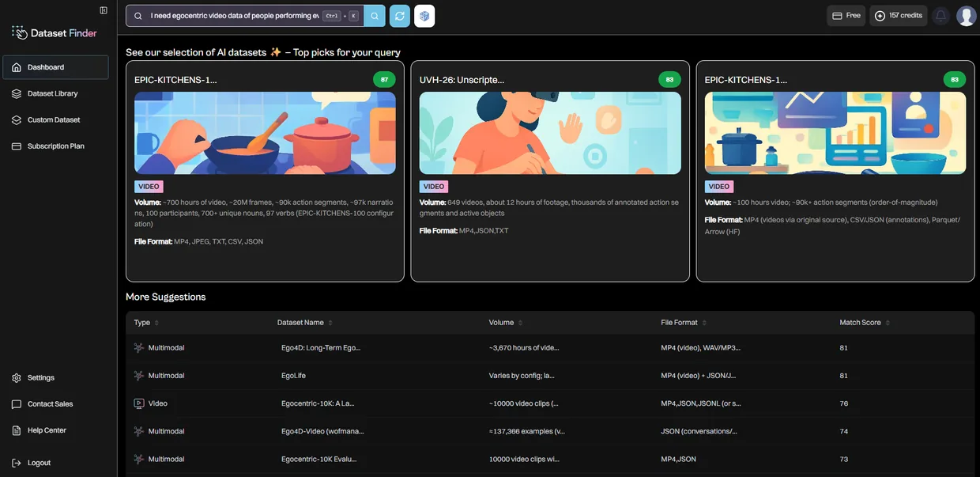The height and width of the screenshot is (477, 980).
Task: Open Subscription Plan in the sidebar
Action: (55, 146)
